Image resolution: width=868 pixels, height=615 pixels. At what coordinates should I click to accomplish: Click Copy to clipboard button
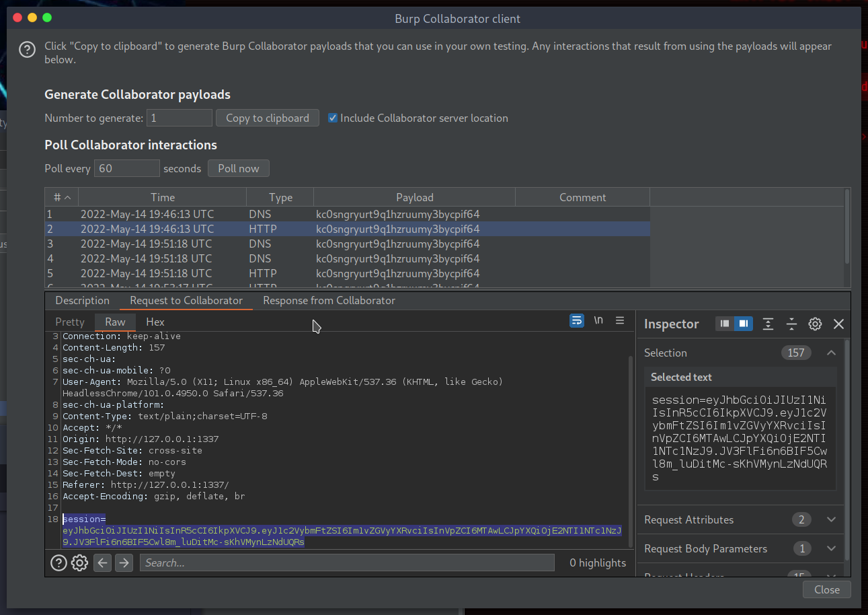267,118
